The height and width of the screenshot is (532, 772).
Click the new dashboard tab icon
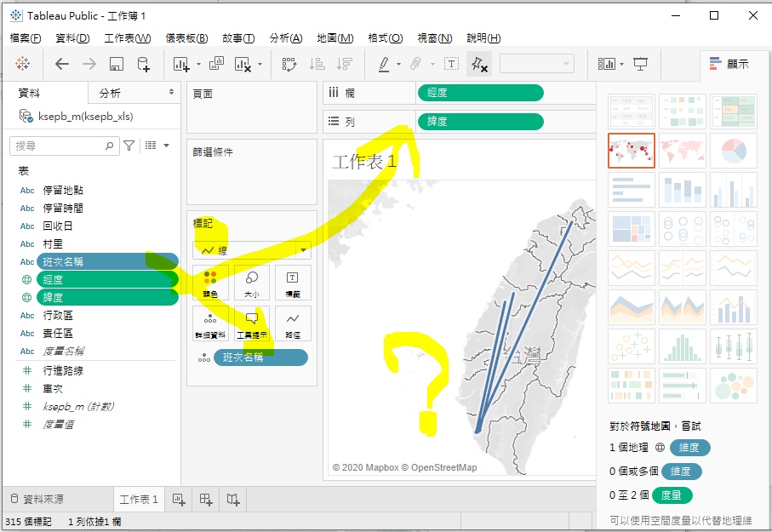pos(206,500)
